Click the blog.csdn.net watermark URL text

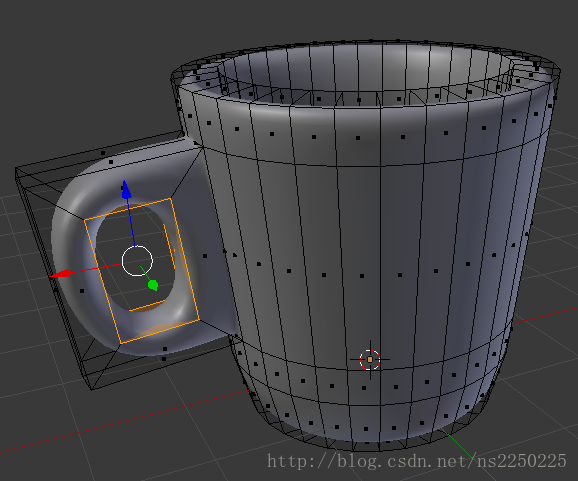click(x=417, y=461)
